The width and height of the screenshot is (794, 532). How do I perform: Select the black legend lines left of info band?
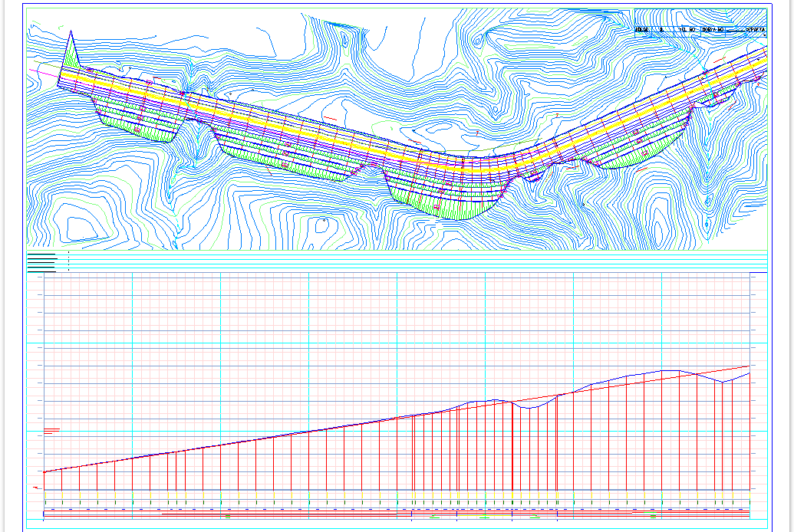[x=42, y=261]
